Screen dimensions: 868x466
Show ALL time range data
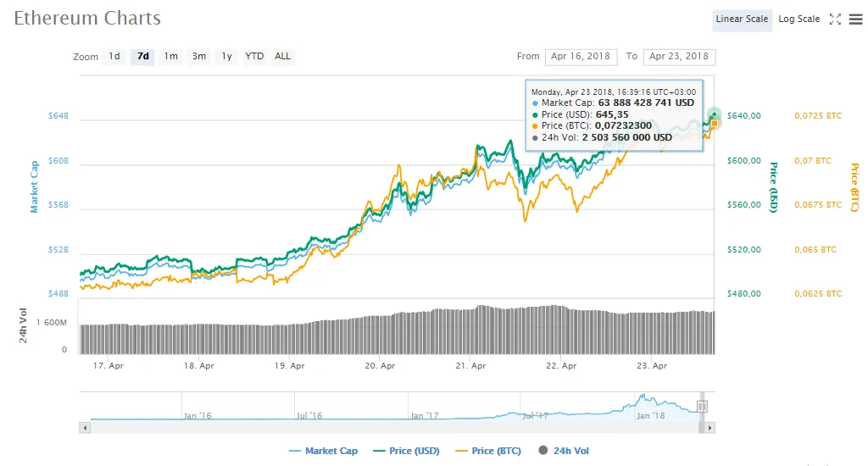tap(282, 57)
